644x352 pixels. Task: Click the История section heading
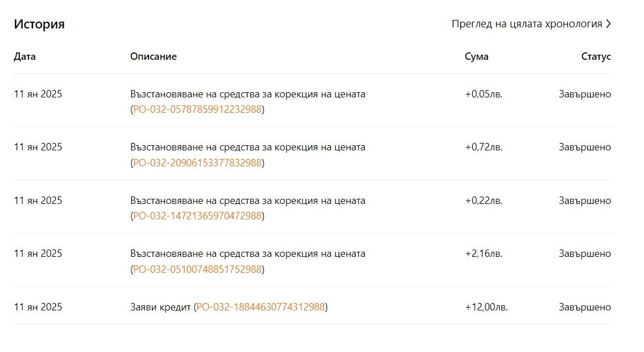click(39, 24)
